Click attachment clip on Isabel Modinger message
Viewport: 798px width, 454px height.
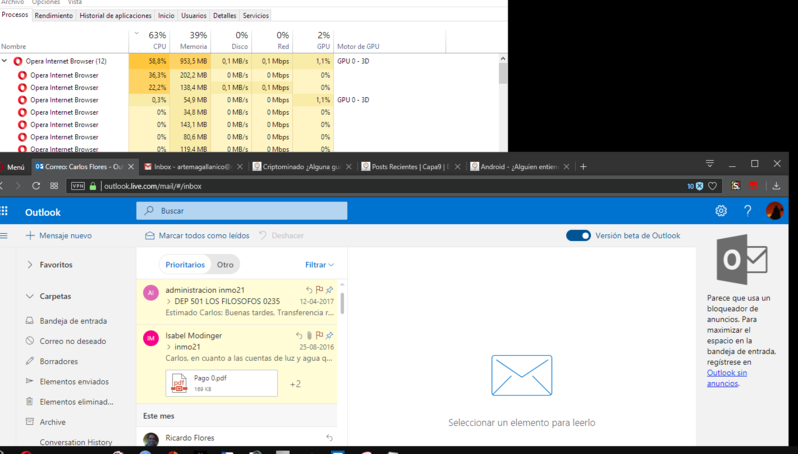pyautogui.click(x=309, y=335)
